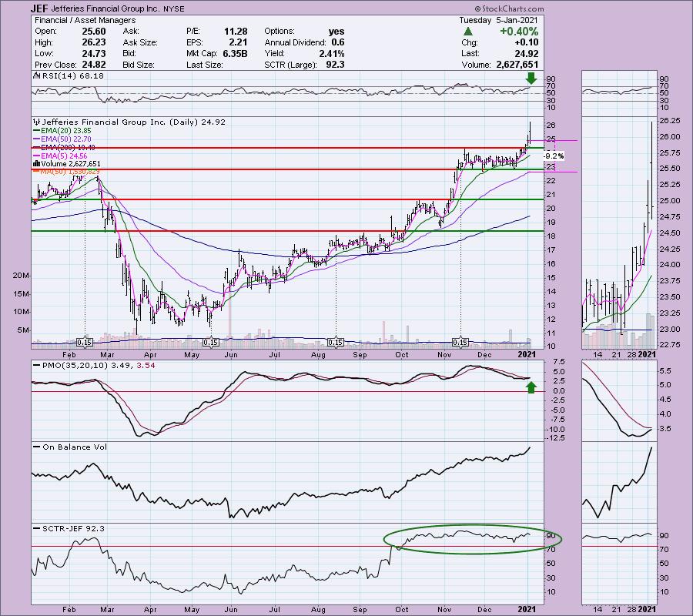Click the EMA(5) magenta legend line

tap(37, 156)
